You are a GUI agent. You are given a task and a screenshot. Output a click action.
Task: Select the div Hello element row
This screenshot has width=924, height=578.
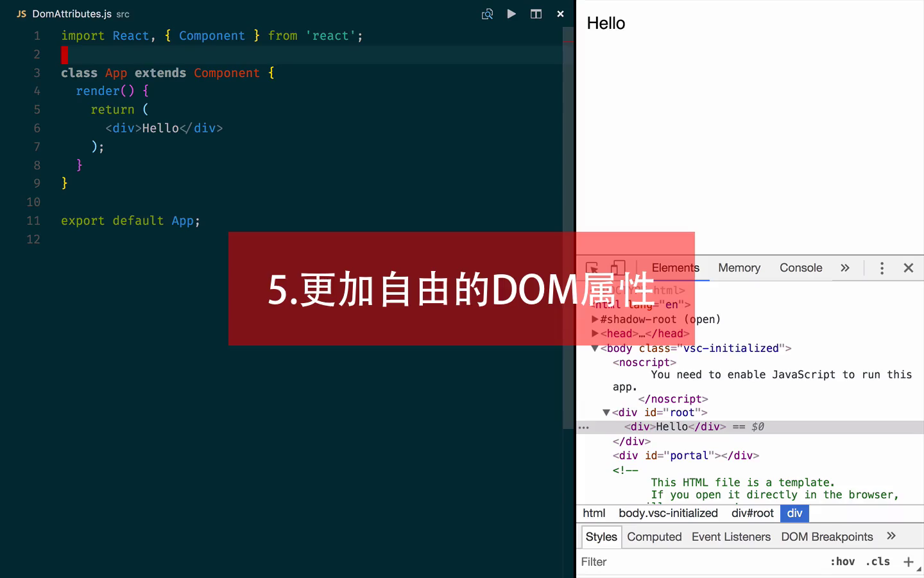(x=750, y=427)
